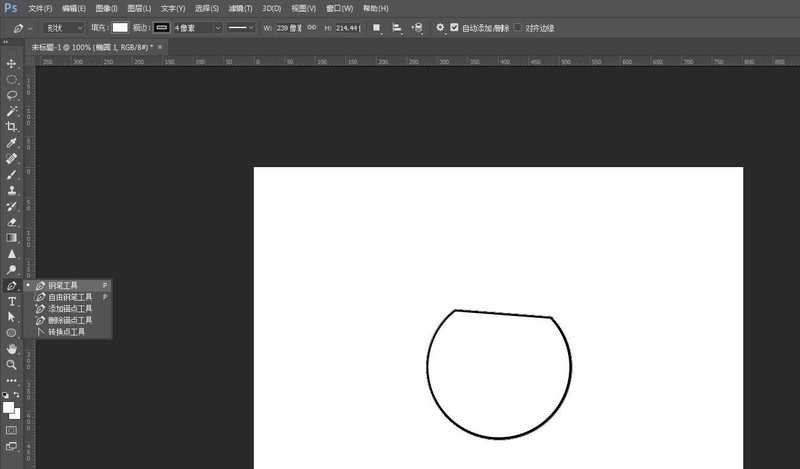Open path settings gear icon

point(440,28)
